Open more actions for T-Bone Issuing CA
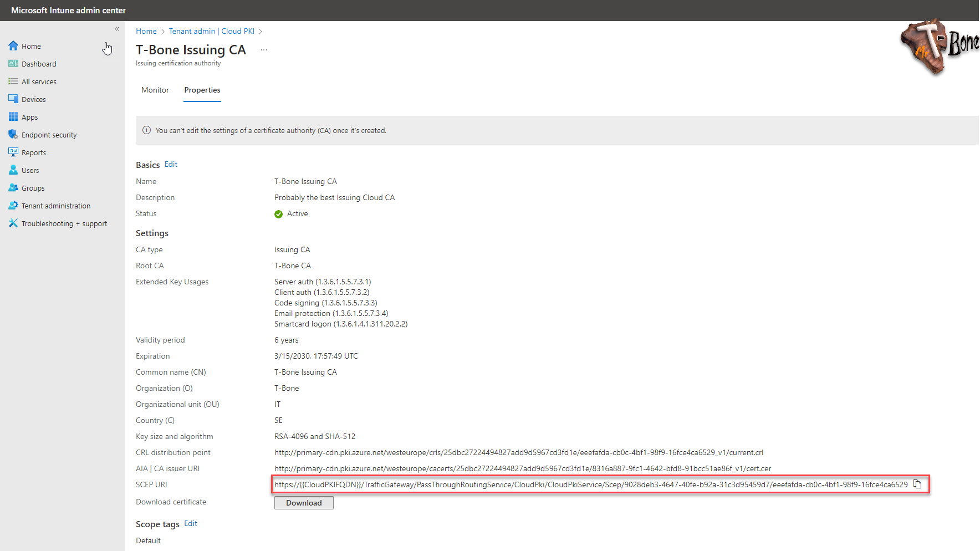The width and height of the screenshot is (980, 551). click(263, 49)
